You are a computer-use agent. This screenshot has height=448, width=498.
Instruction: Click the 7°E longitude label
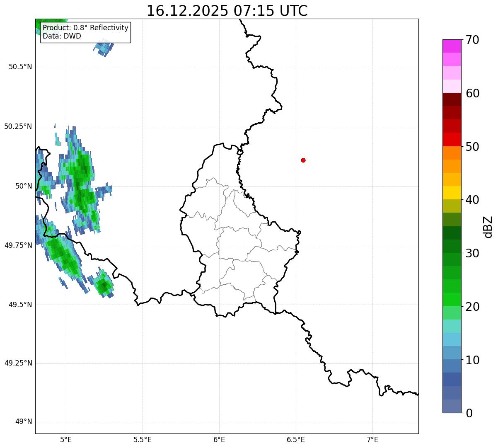(372, 439)
